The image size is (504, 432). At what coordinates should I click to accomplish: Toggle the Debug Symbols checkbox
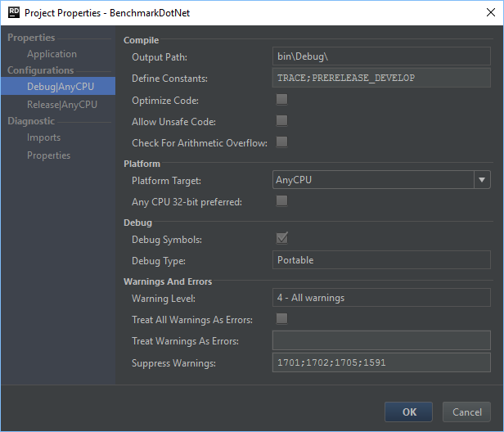(x=282, y=239)
